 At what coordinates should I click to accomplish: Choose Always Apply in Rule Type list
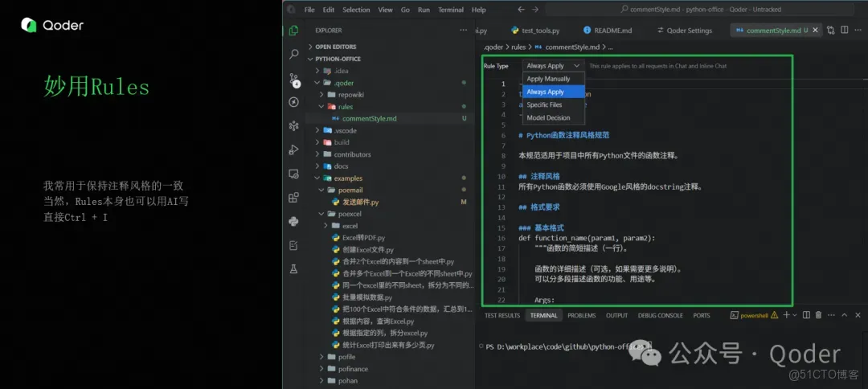[554, 92]
